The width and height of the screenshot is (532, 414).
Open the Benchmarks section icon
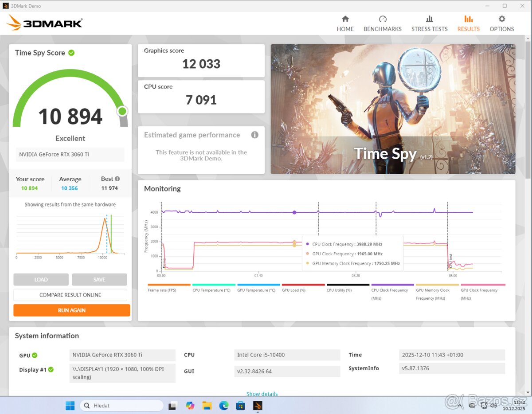(382, 20)
